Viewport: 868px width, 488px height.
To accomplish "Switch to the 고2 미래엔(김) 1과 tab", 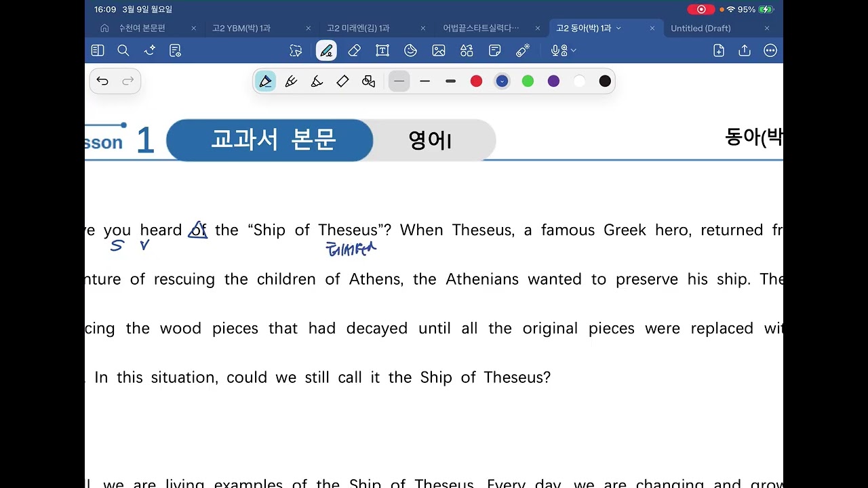I will [x=358, y=28].
